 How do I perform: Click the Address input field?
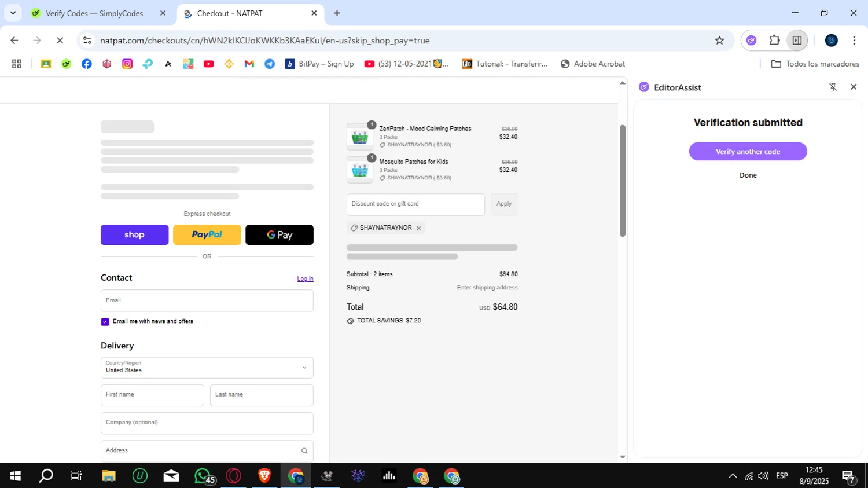(x=207, y=451)
